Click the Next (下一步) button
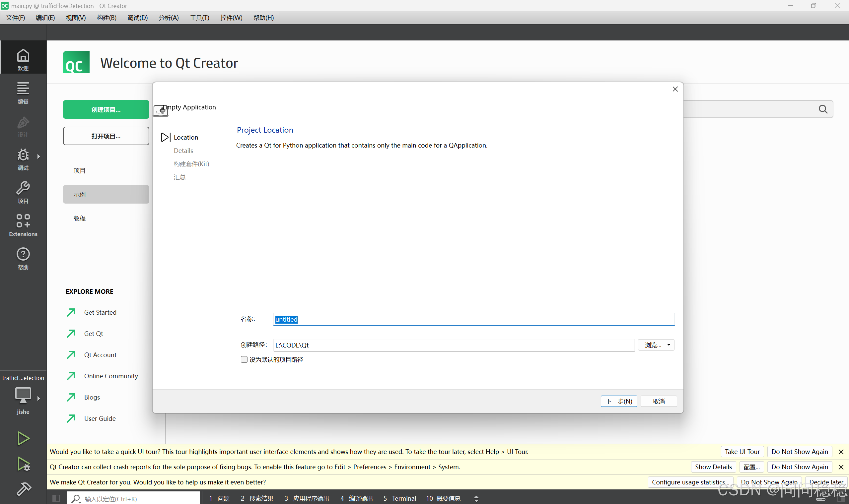 618,401
